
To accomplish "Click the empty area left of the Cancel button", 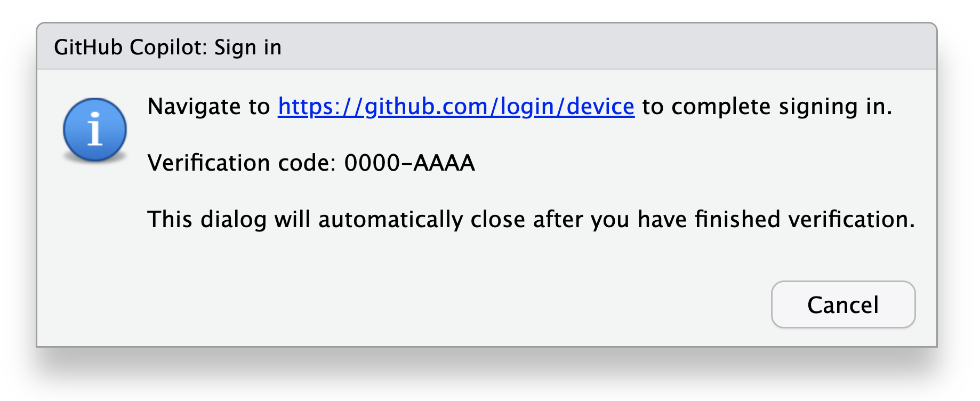I will coord(480,305).
